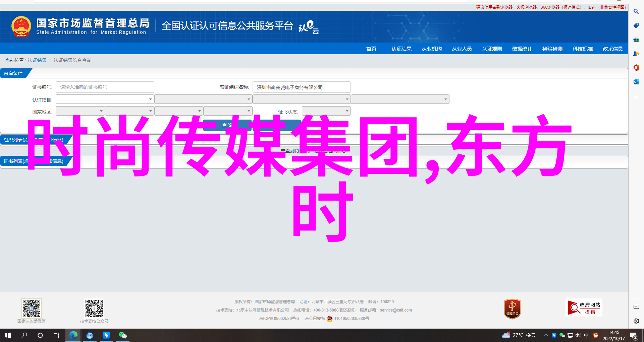Open the Edge sidebar search icon

click(636, 11)
